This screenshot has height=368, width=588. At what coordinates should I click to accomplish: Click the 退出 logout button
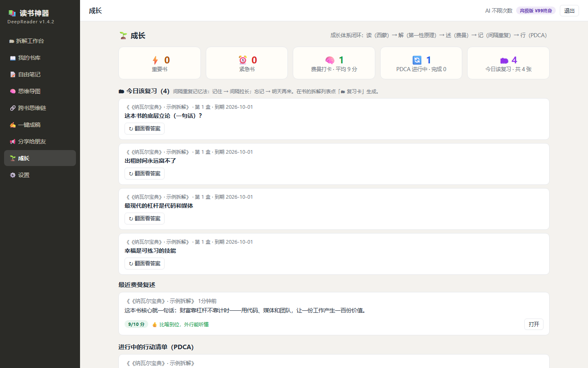pos(569,11)
